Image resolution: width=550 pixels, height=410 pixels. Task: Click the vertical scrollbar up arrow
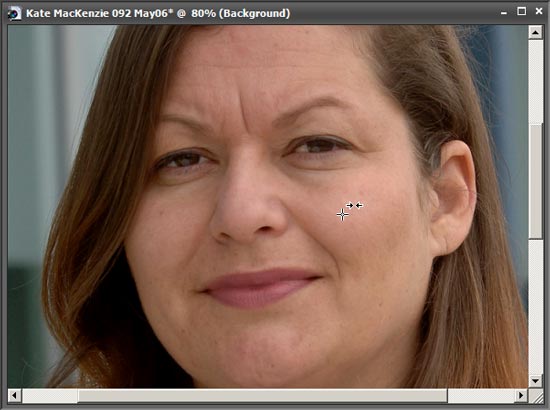coord(535,33)
